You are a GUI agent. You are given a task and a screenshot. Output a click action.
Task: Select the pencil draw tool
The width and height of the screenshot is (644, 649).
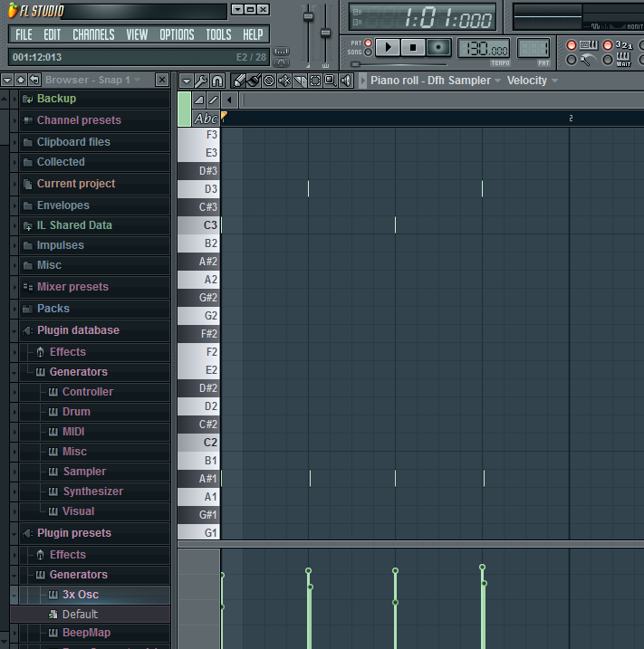click(x=239, y=81)
